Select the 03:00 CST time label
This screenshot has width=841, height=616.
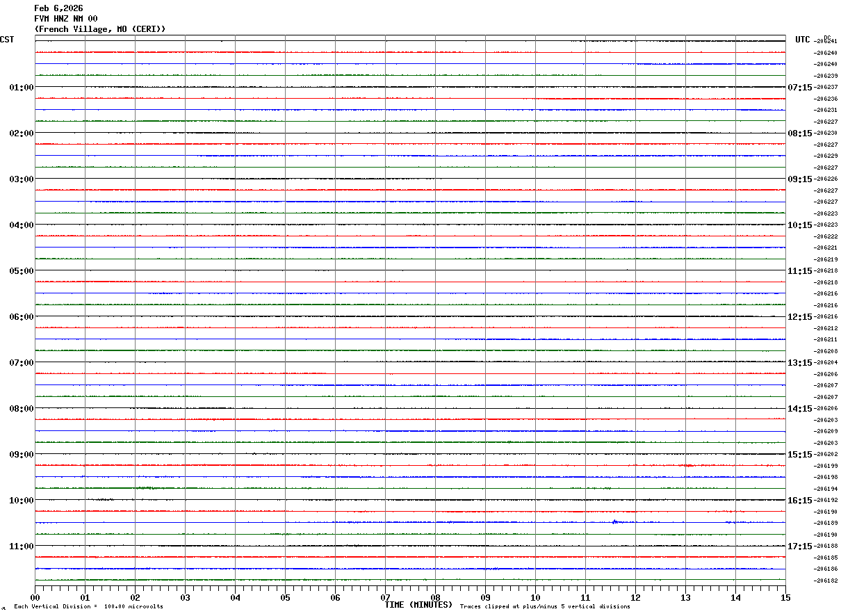(22, 179)
